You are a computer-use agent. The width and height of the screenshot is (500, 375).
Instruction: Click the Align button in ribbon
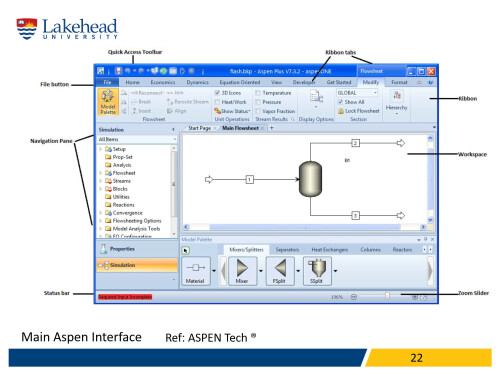pyautogui.click(x=177, y=111)
